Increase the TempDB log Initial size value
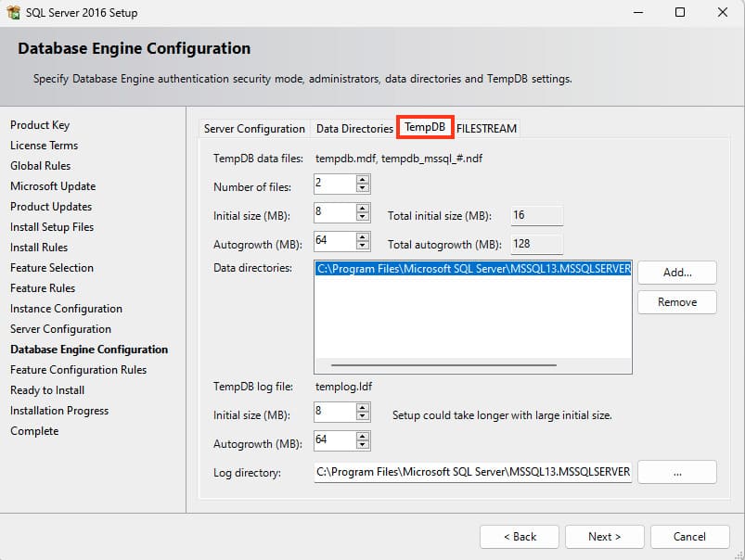745x560 pixels. click(363, 406)
